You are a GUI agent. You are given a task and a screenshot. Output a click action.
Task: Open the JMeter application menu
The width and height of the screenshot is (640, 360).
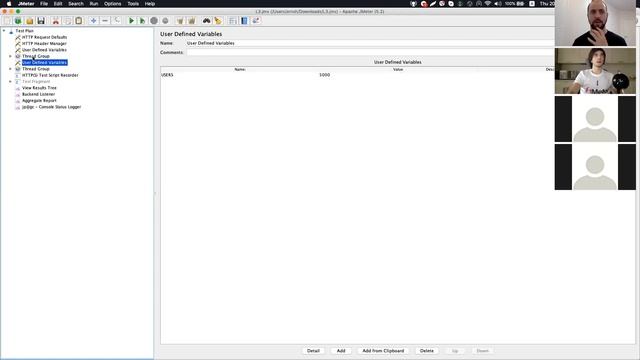point(26,4)
